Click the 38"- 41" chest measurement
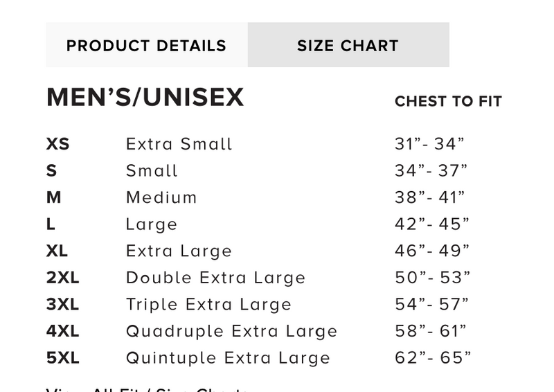The height and width of the screenshot is (392, 554). point(429,197)
